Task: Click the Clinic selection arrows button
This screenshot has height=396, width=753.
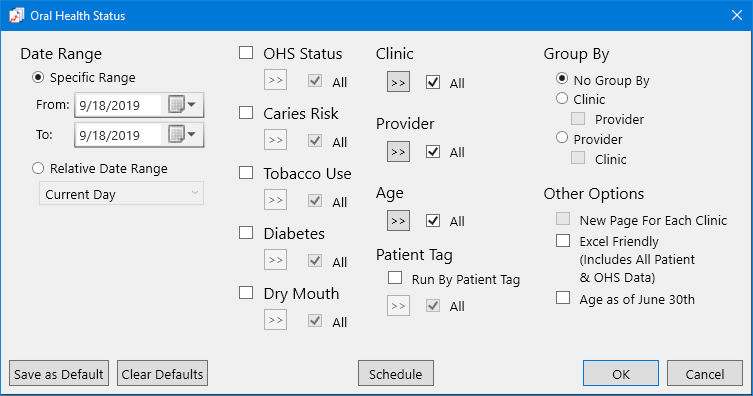Action: coord(398,83)
